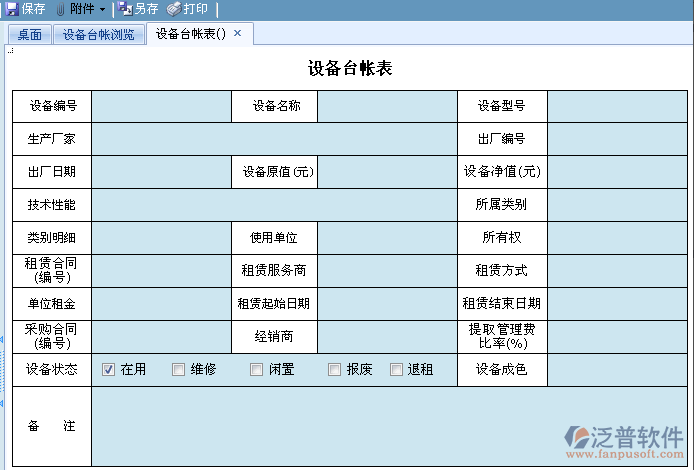
Task: Click the 设备原值(元) input field
Action: [387, 172]
